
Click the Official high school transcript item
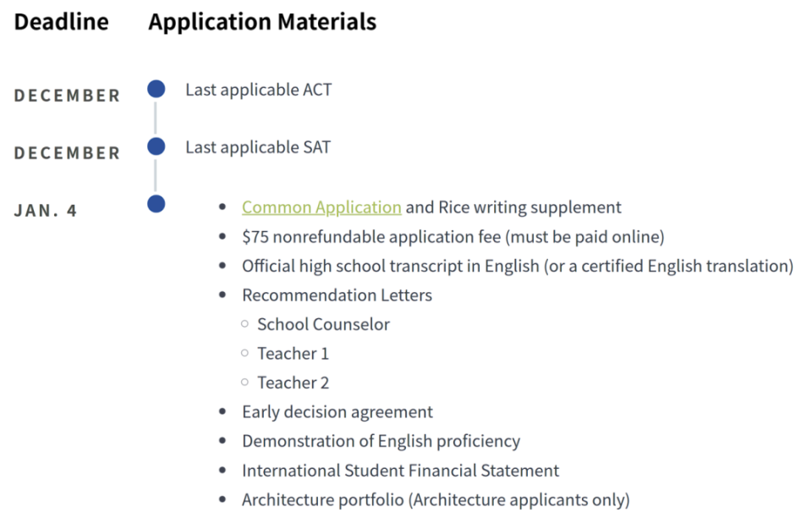[517, 266]
